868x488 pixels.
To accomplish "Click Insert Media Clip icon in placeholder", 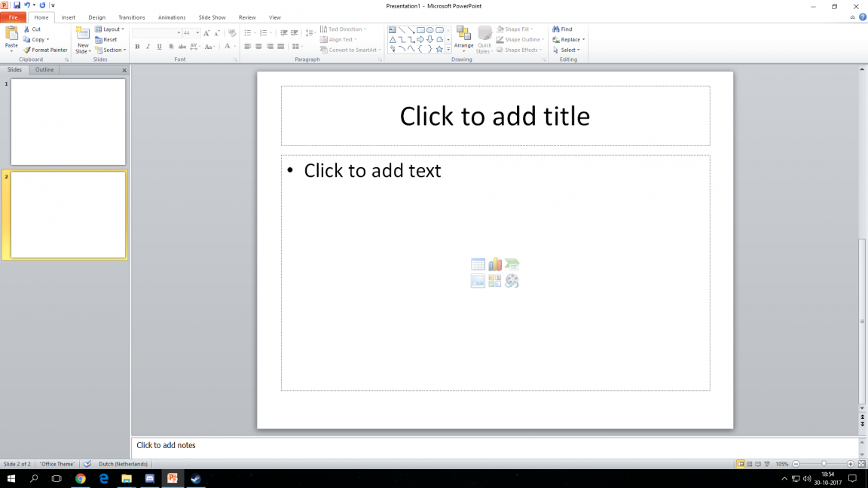I will click(x=512, y=282).
